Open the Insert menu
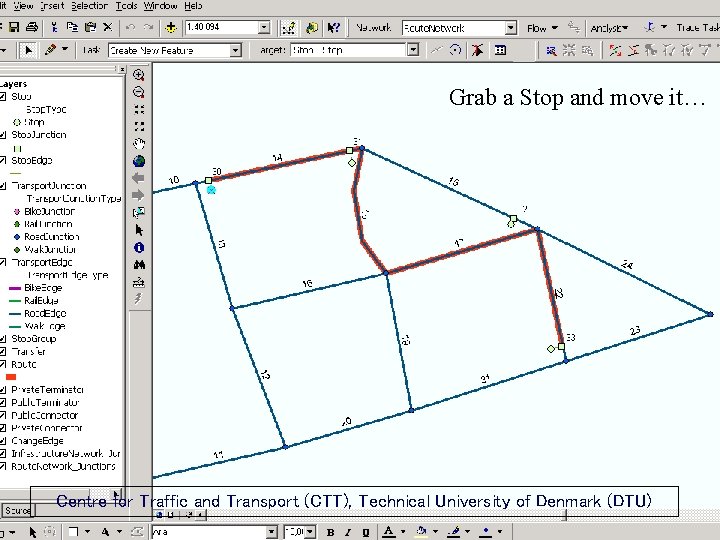The image size is (720, 540). (x=52, y=6)
